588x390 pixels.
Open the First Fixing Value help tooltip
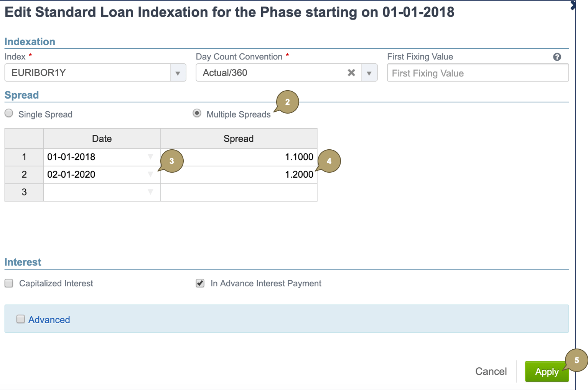(557, 57)
